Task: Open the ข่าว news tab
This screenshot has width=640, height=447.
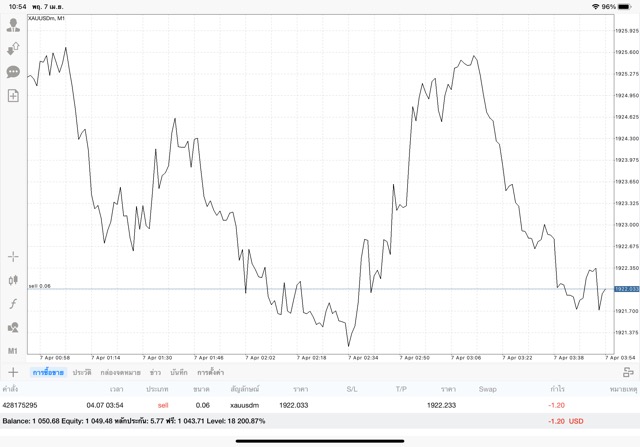Action: point(155,372)
